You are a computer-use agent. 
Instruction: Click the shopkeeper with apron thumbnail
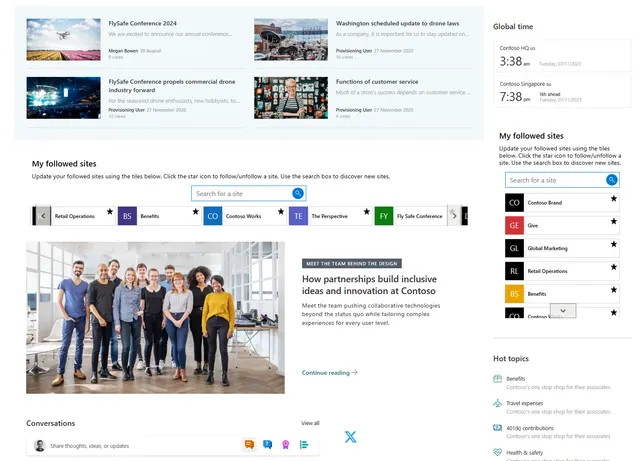291,98
